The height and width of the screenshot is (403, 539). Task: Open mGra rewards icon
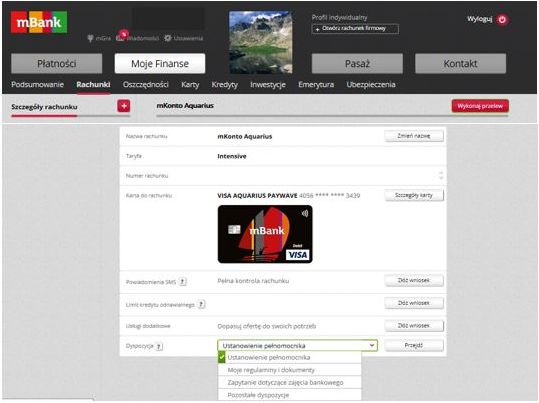(90, 38)
